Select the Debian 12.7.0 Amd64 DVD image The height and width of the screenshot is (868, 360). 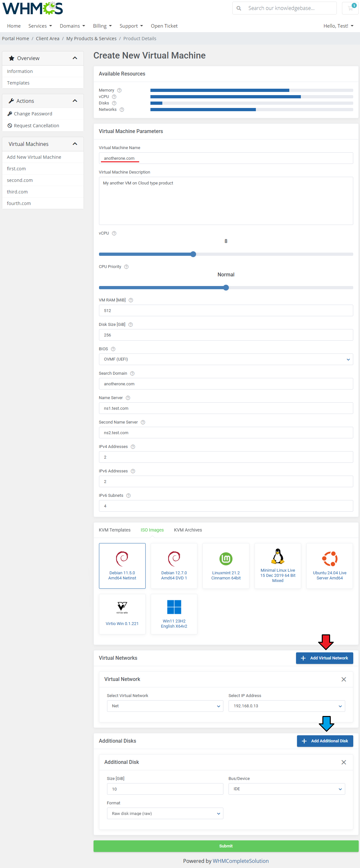[174, 566]
